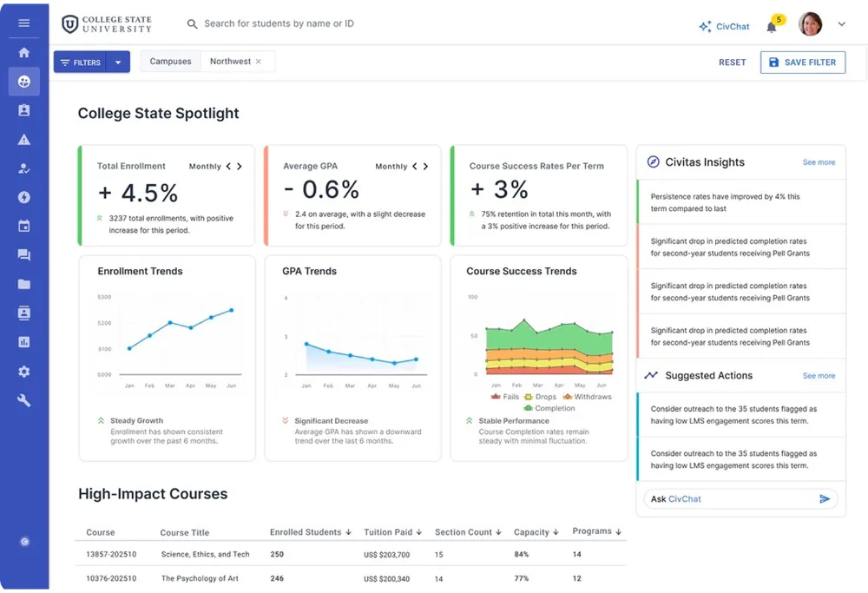Click the Suggested Actions trend icon
This screenshot has height=593, width=868.
coord(651,375)
